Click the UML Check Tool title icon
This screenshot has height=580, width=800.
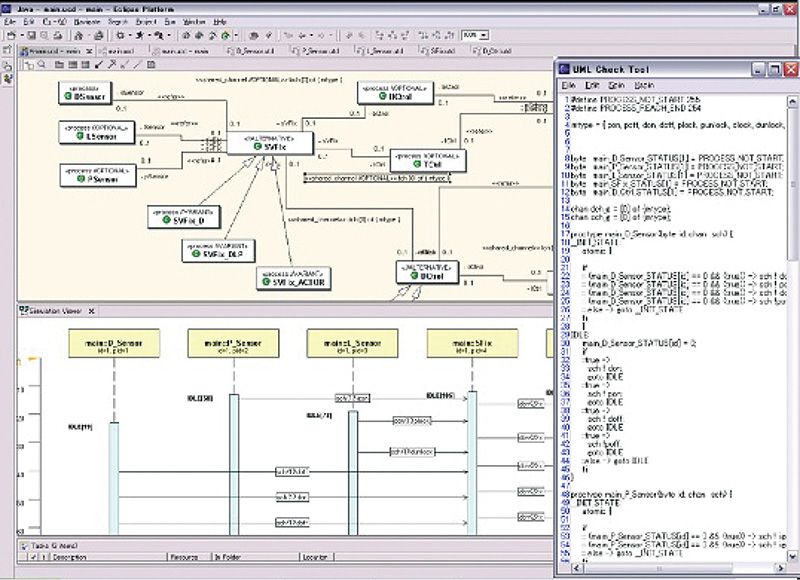pos(565,68)
